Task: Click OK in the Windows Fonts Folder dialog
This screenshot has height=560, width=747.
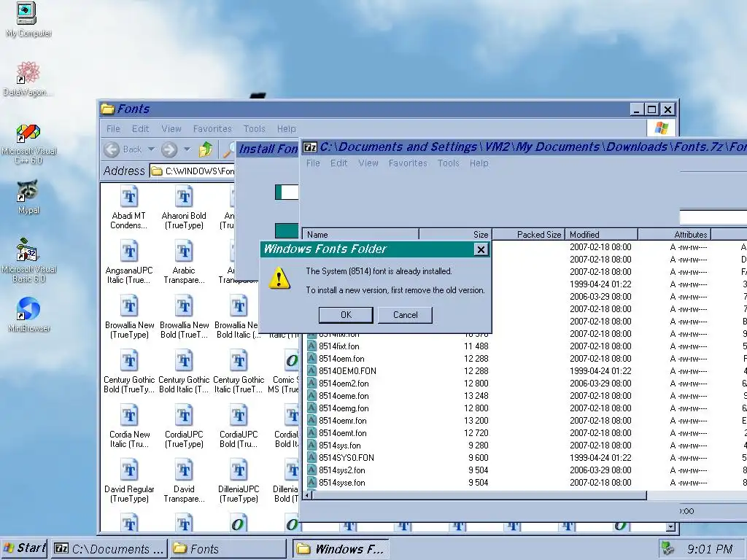Action: (x=346, y=315)
